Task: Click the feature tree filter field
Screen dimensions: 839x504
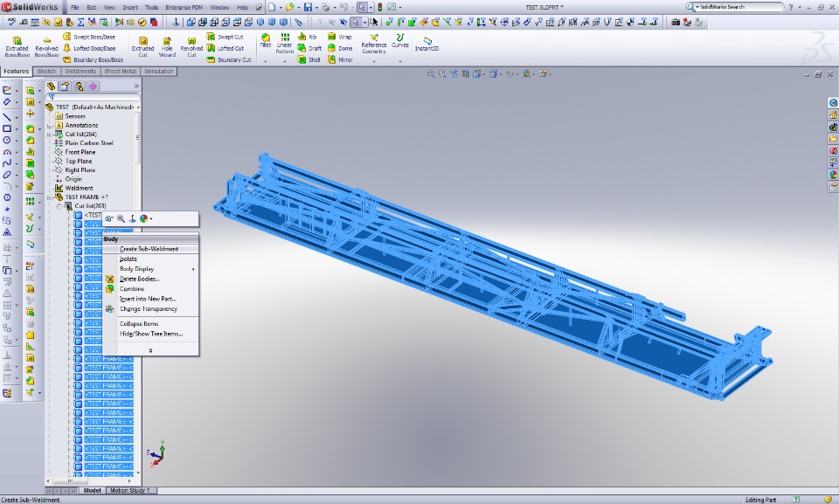Action: click(94, 97)
